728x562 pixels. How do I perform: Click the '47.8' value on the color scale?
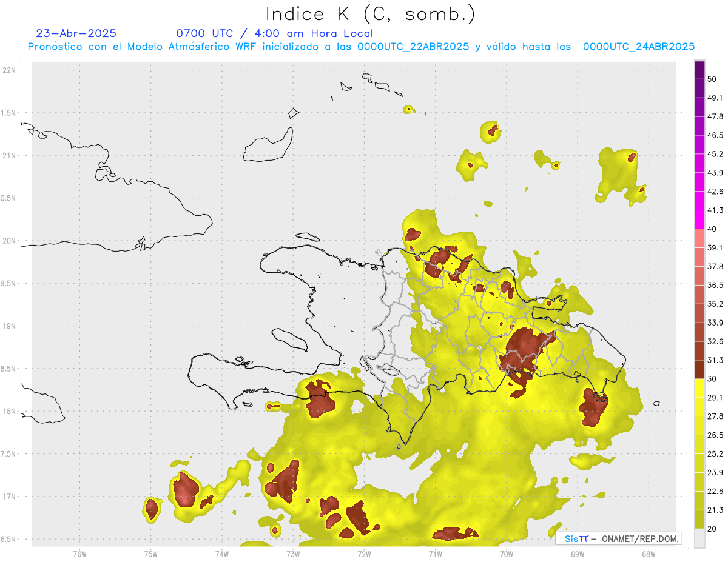[715, 116]
